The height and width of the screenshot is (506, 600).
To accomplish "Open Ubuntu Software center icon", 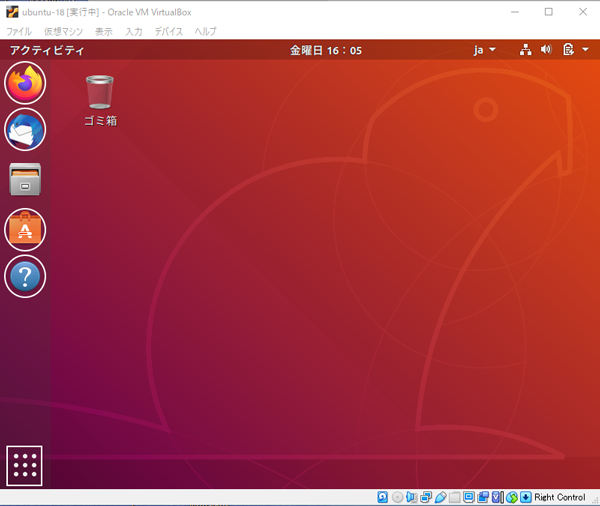I will pyautogui.click(x=25, y=230).
